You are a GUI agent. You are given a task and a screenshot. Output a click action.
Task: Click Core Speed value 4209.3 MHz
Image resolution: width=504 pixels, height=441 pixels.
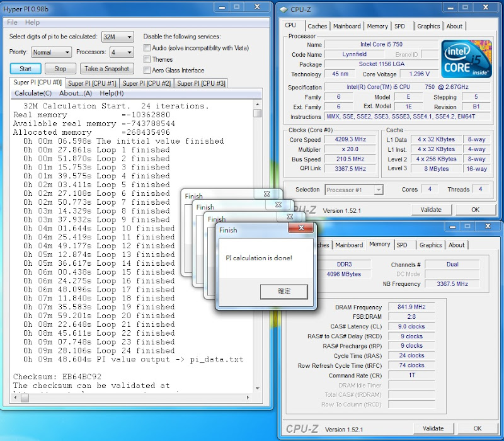tap(350, 139)
